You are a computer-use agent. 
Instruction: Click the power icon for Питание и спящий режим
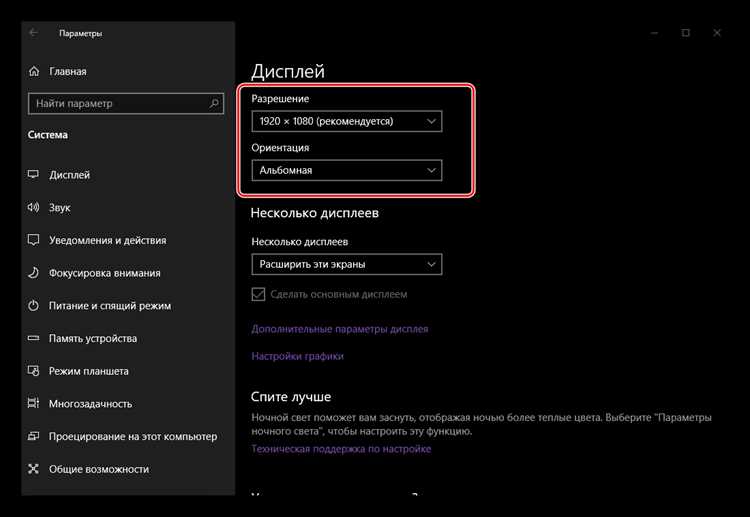coord(33,305)
